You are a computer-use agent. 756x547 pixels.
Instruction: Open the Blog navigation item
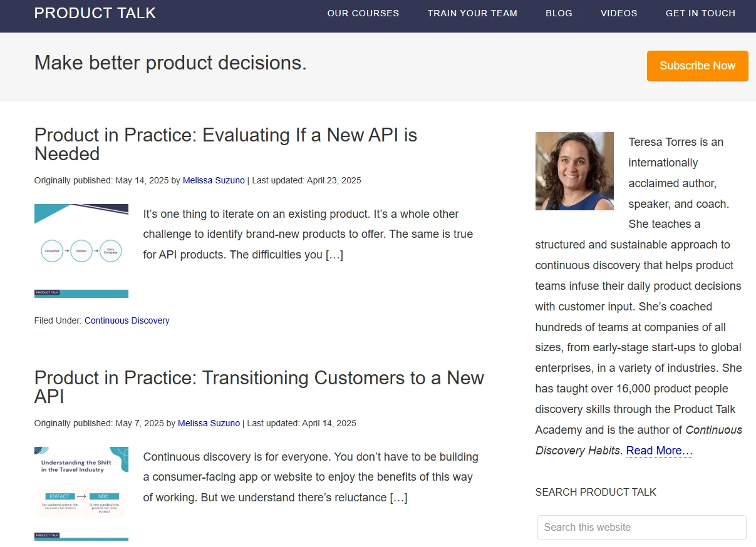click(x=559, y=13)
